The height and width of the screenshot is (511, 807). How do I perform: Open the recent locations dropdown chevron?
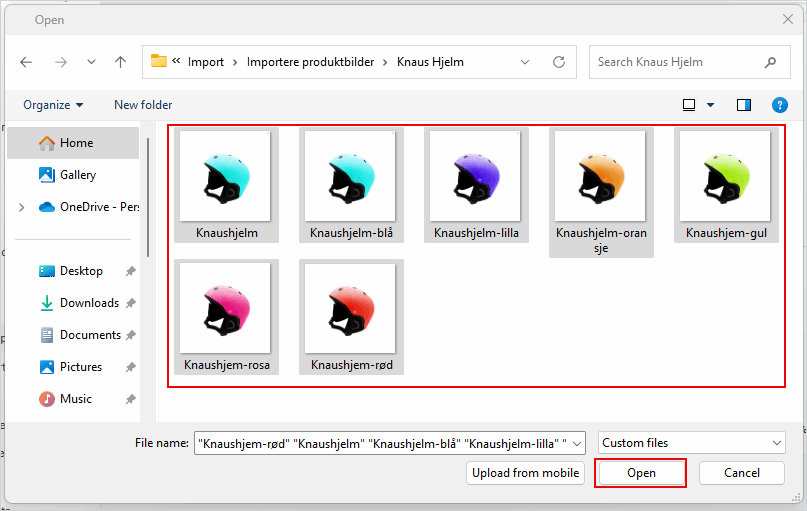pyautogui.click(x=91, y=62)
